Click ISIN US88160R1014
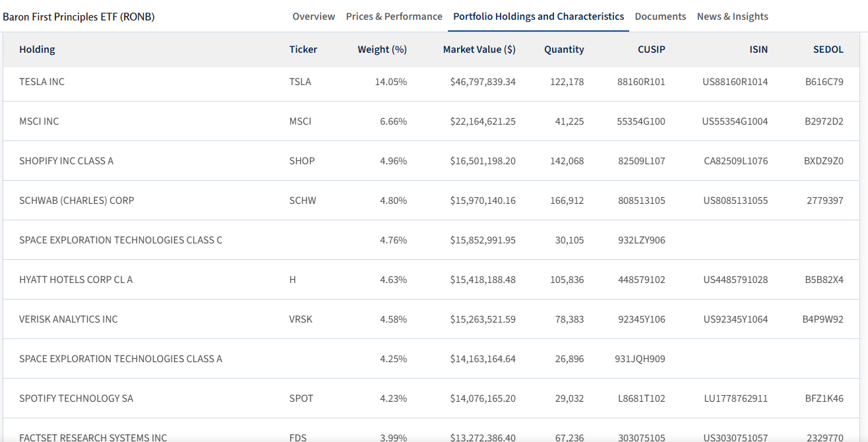Viewport: 868px width, 442px height. click(735, 82)
